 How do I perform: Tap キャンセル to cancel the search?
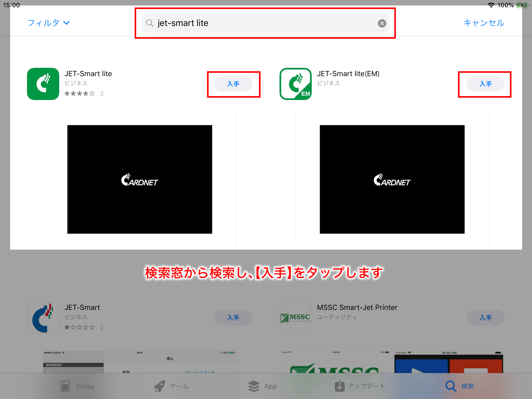pos(484,23)
